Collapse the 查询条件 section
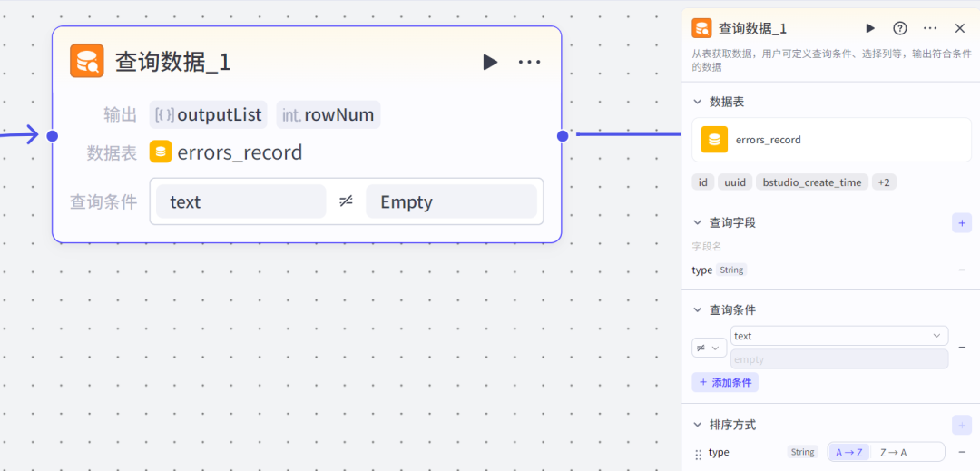The height and width of the screenshot is (471, 980). point(697,309)
